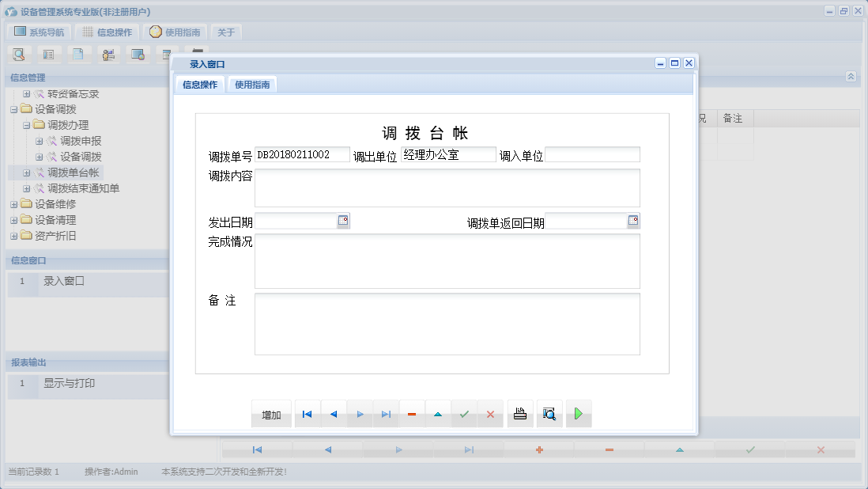Screen dimensions: 868x489
Task: Confirm the record with the green check icon
Action: [464, 413]
